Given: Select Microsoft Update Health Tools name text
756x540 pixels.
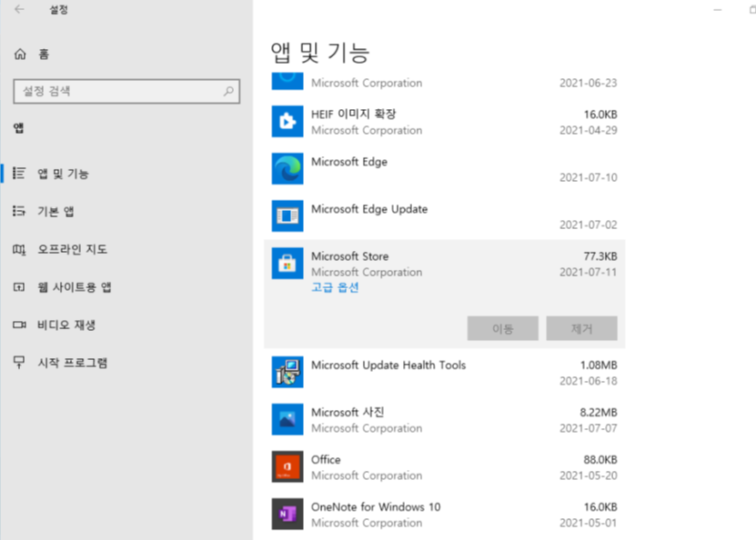Looking at the screenshot, I should (x=388, y=365).
